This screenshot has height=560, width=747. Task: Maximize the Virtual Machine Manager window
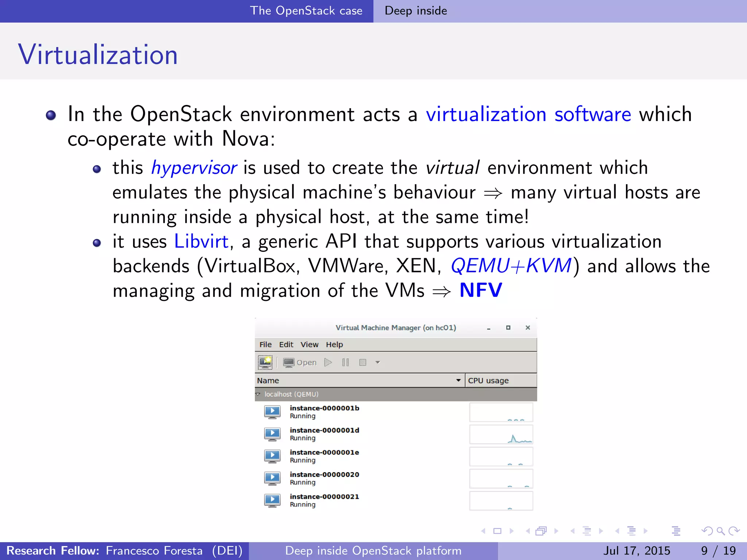pyautogui.click(x=508, y=328)
